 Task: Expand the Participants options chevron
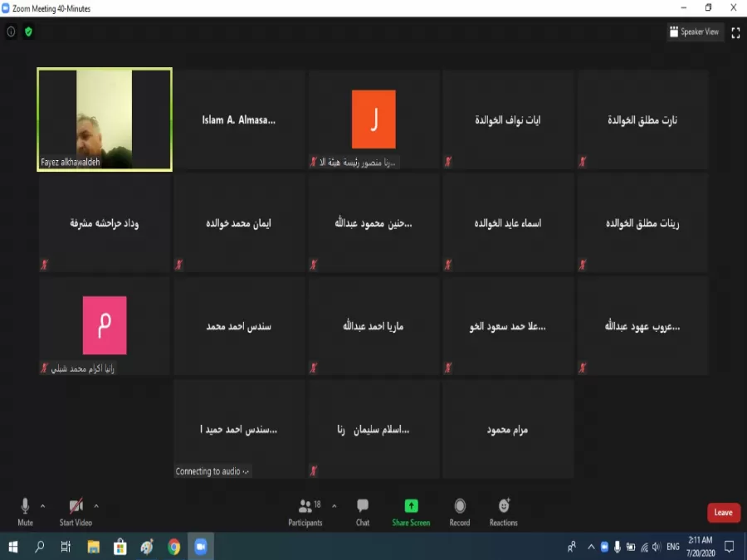(x=334, y=505)
